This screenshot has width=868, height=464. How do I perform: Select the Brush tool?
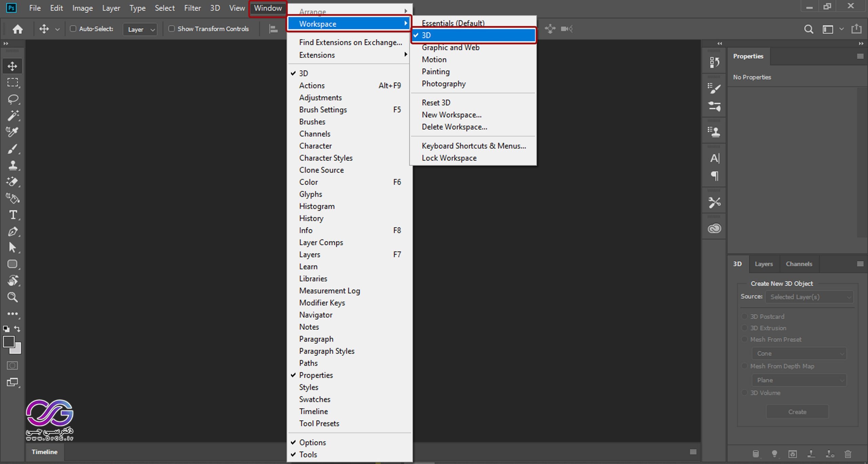click(x=13, y=148)
